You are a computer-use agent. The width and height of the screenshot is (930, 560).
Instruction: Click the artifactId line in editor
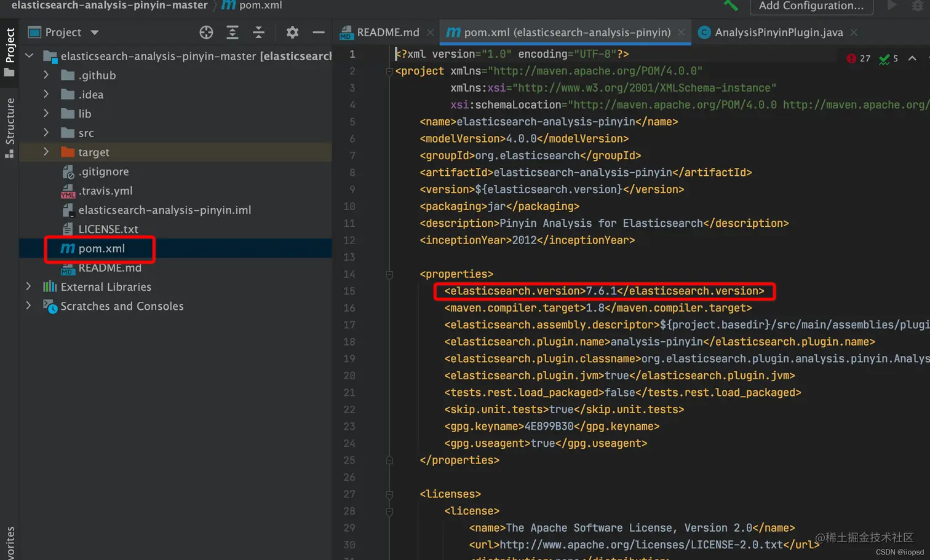pos(586,173)
